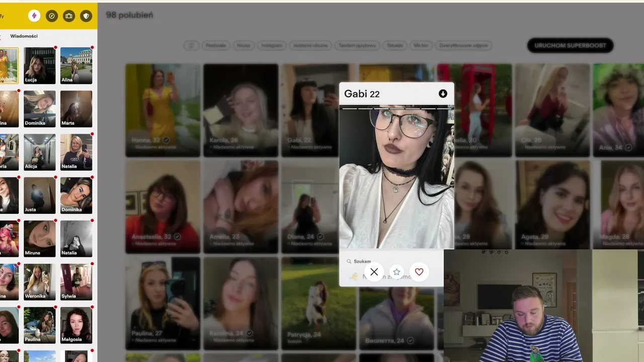The image size is (644, 362).
Task: Click the purple lightning boost icon
Action: point(34,16)
